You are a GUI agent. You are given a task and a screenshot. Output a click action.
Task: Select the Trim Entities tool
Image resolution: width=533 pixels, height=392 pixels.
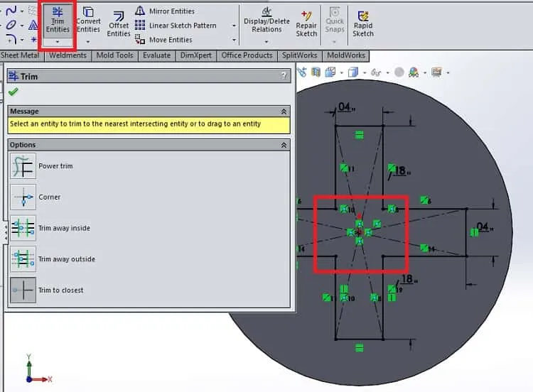click(x=58, y=20)
